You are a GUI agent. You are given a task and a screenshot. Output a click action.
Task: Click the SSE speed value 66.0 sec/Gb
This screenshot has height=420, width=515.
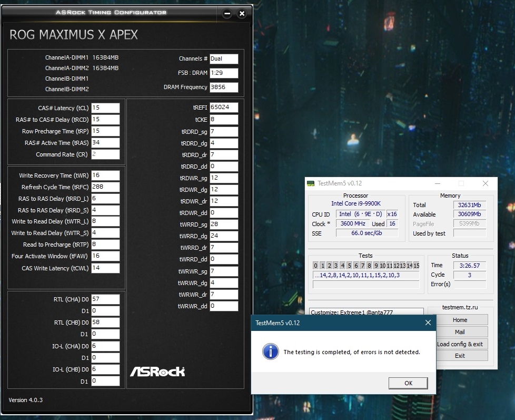(367, 233)
